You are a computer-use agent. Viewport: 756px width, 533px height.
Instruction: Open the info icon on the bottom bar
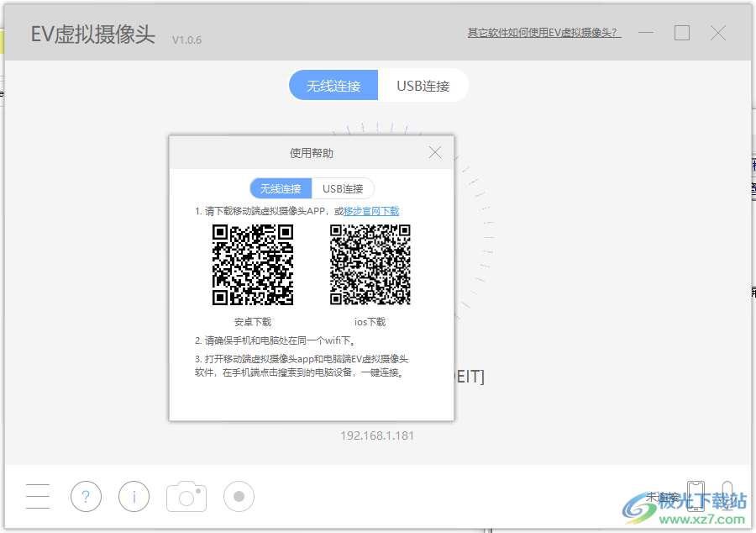[134, 496]
